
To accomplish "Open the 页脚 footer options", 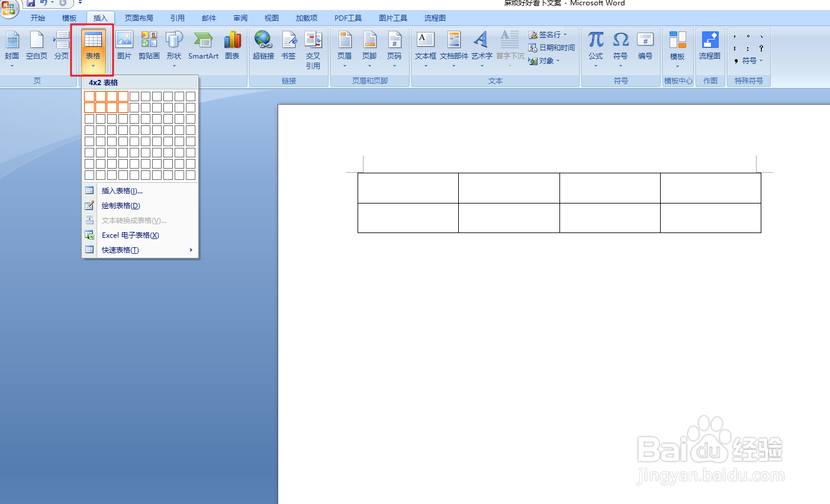I will pyautogui.click(x=369, y=49).
